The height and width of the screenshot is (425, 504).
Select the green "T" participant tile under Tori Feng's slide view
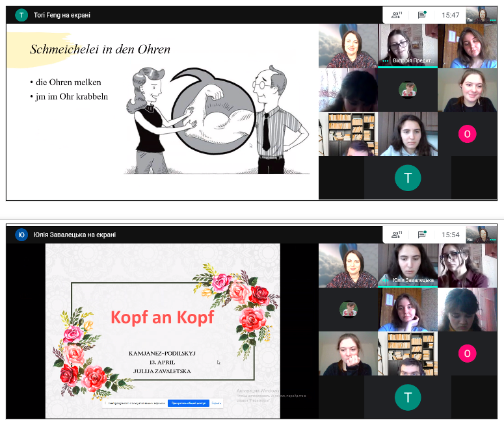tap(408, 177)
